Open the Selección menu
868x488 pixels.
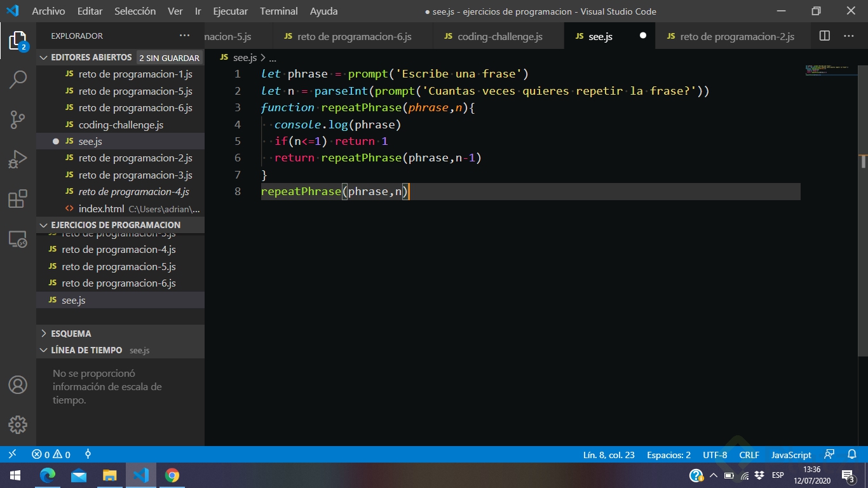pyautogui.click(x=135, y=11)
